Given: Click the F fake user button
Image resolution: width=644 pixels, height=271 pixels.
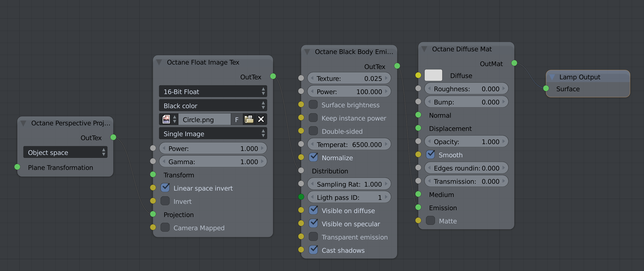Looking at the screenshot, I should tap(237, 119).
